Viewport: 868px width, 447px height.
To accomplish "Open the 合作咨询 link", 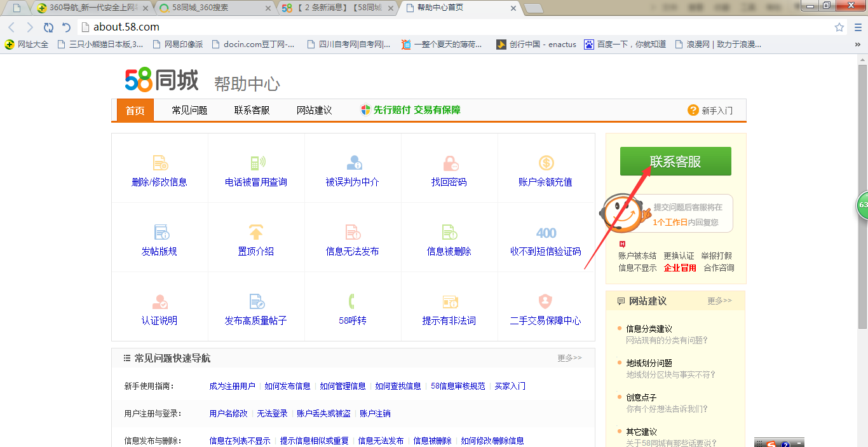I will 719,268.
